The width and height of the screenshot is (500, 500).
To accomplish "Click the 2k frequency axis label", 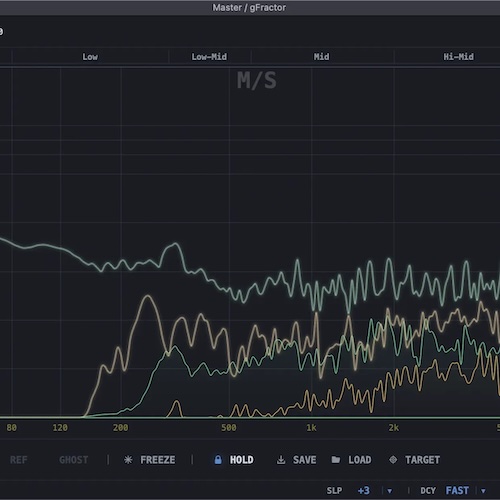I will tap(394, 428).
